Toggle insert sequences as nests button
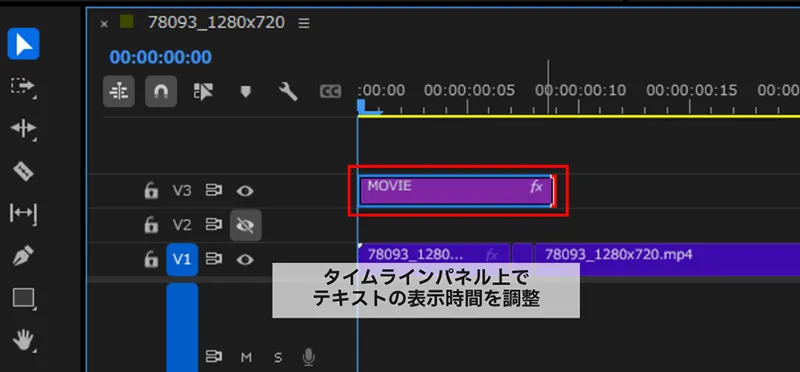Screen dimensions: 800x372 119,92
